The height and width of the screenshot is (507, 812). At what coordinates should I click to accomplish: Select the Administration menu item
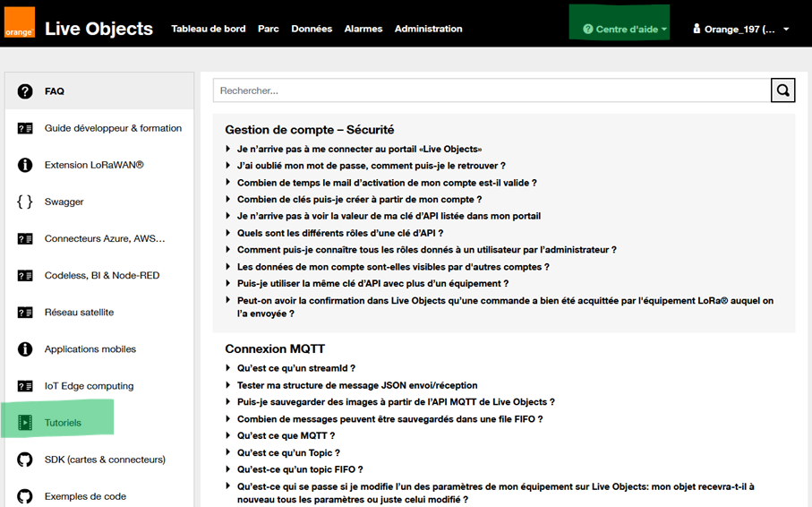pos(428,29)
